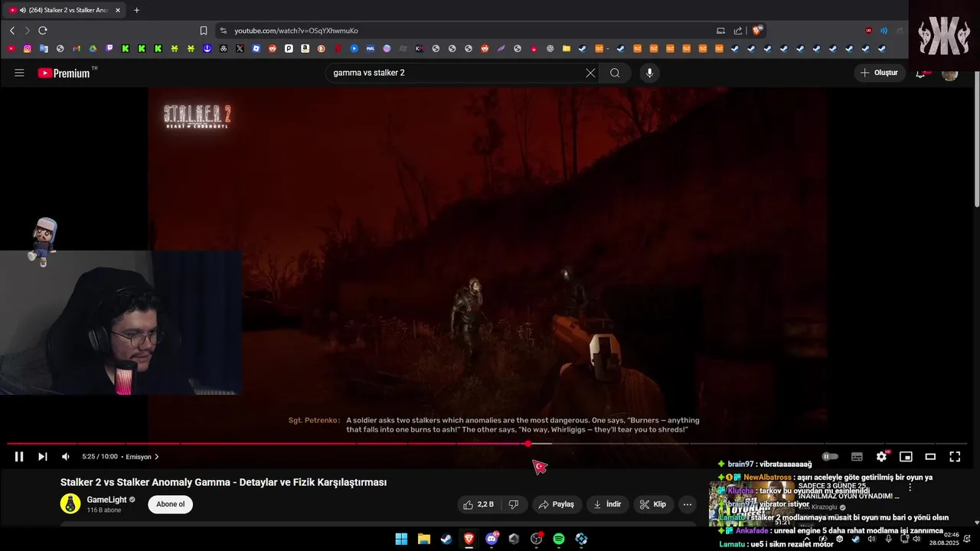Clear the search query with the X

click(x=590, y=73)
